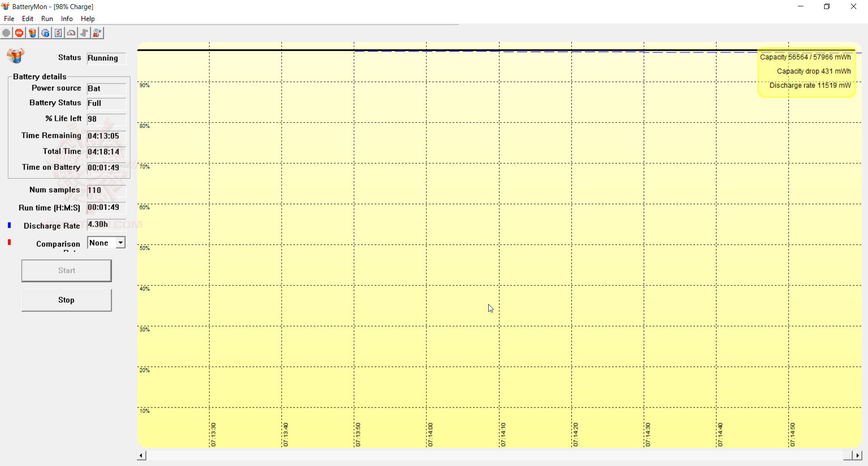Click the Discharge Rate field showing 4.30h

tap(106, 224)
